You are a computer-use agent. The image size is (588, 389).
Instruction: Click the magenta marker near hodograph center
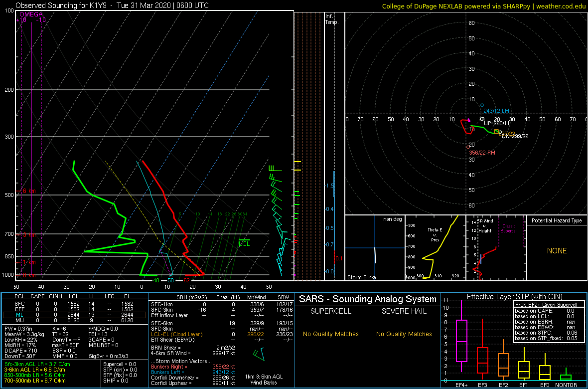(x=469, y=120)
